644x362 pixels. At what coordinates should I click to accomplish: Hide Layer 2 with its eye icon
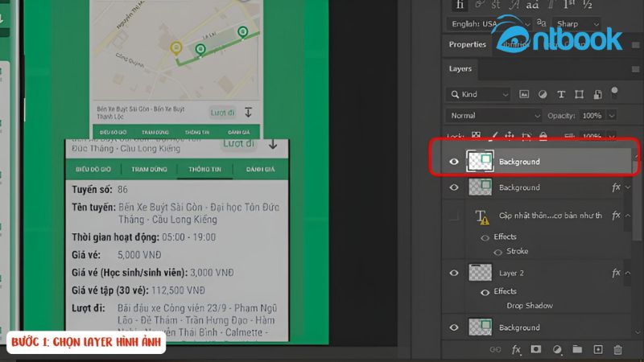pos(454,273)
